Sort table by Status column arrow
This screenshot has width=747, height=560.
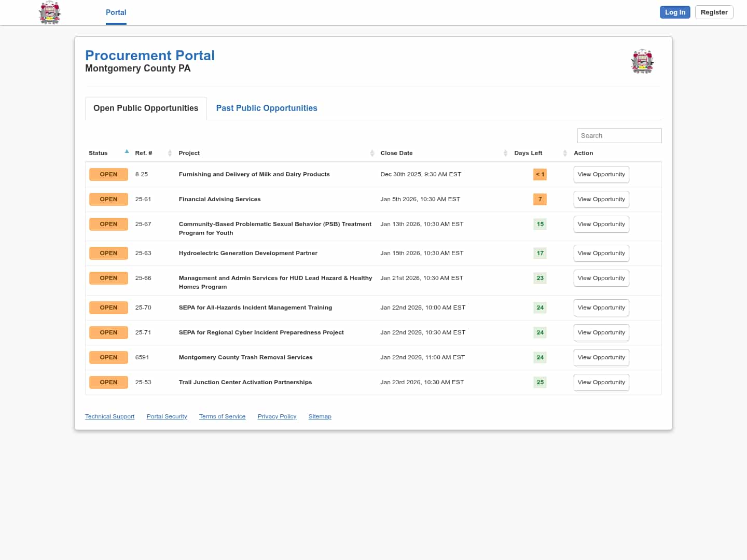(127, 152)
